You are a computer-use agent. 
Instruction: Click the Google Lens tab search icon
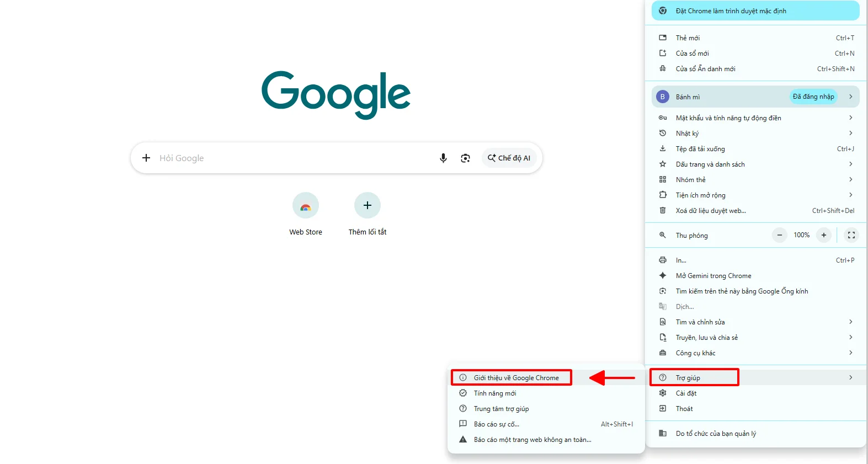pyautogui.click(x=663, y=291)
